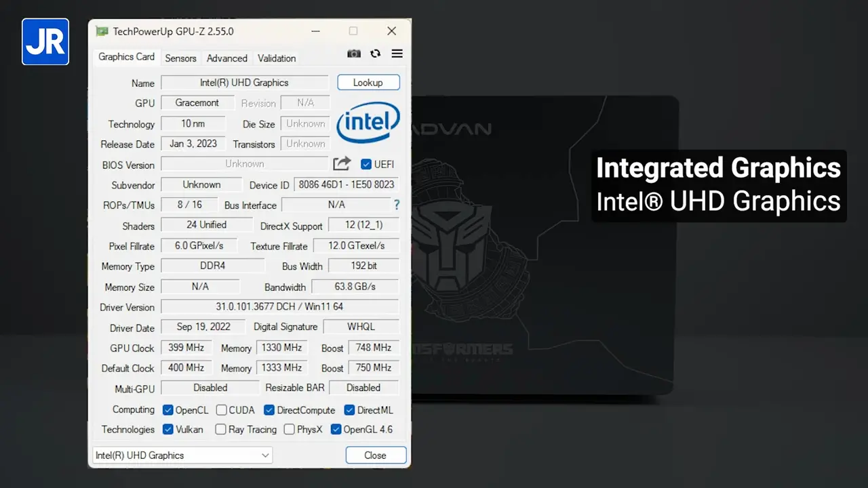868x488 pixels.
Task: Click the Release Date Jan 3, 2023
Action: (x=193, y=144)
